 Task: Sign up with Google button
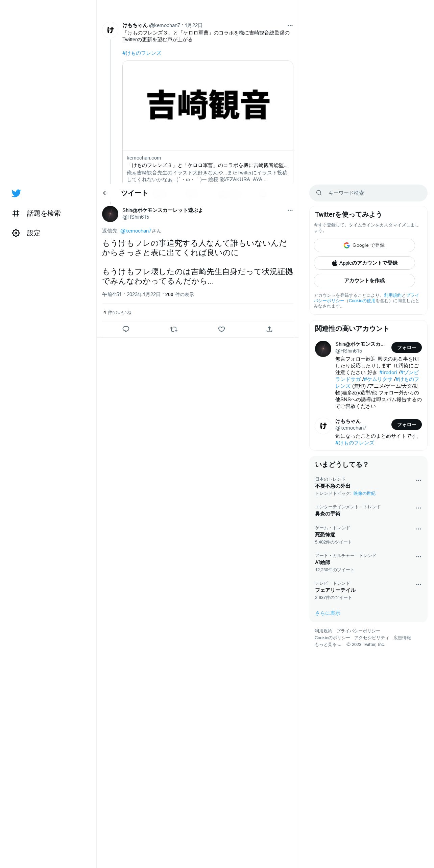click(x=364, y=245)
